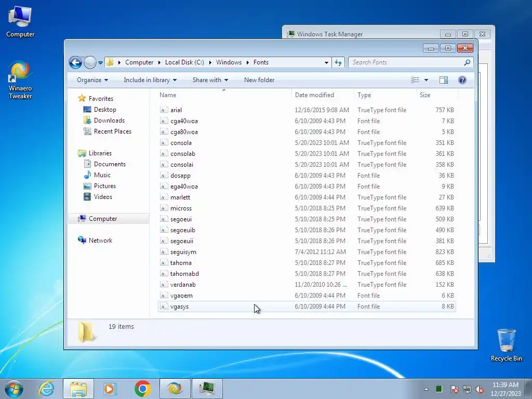Select the consolab file name

[182, 154]
